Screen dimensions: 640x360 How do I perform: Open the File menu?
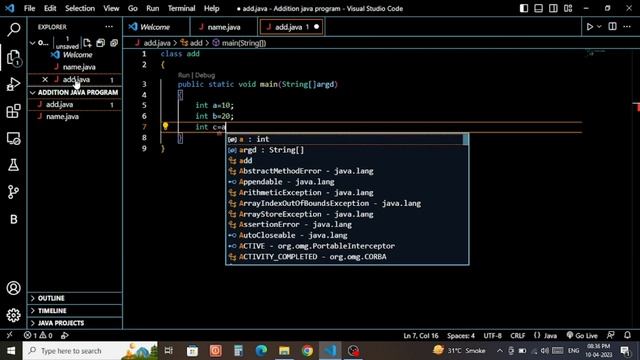(29, 8)
